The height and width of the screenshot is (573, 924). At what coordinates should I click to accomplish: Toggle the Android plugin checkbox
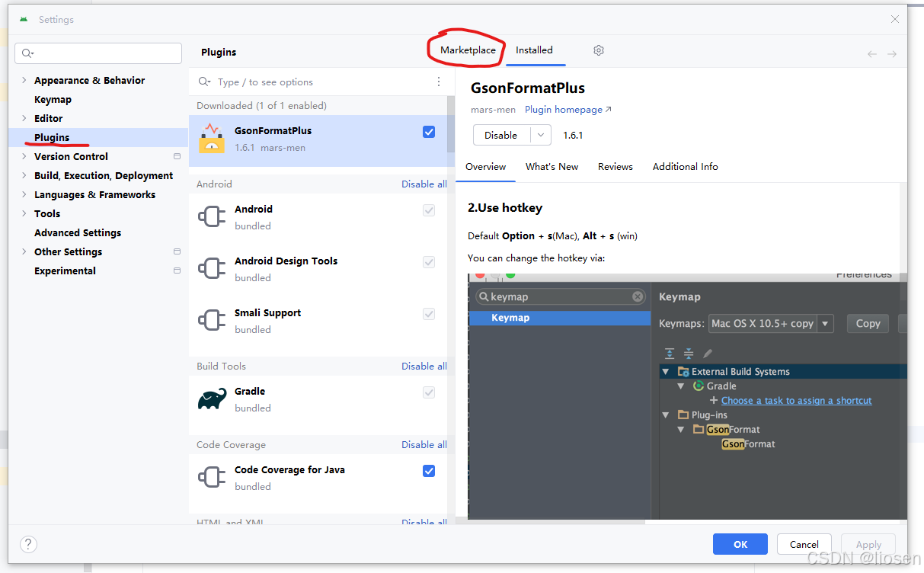[429, 210]
